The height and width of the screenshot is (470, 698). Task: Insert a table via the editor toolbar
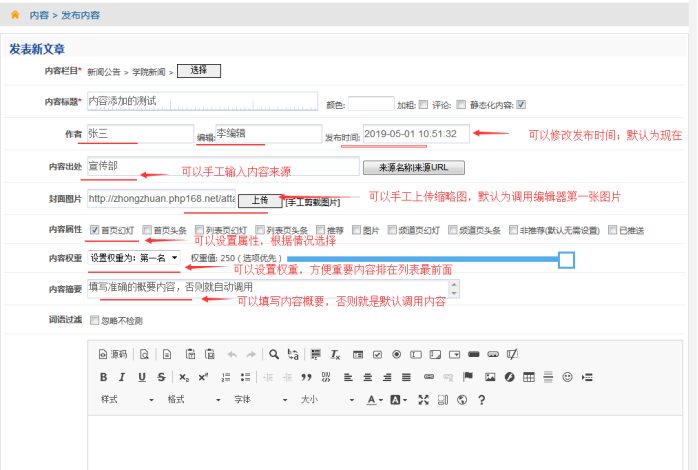click(529, 377)
